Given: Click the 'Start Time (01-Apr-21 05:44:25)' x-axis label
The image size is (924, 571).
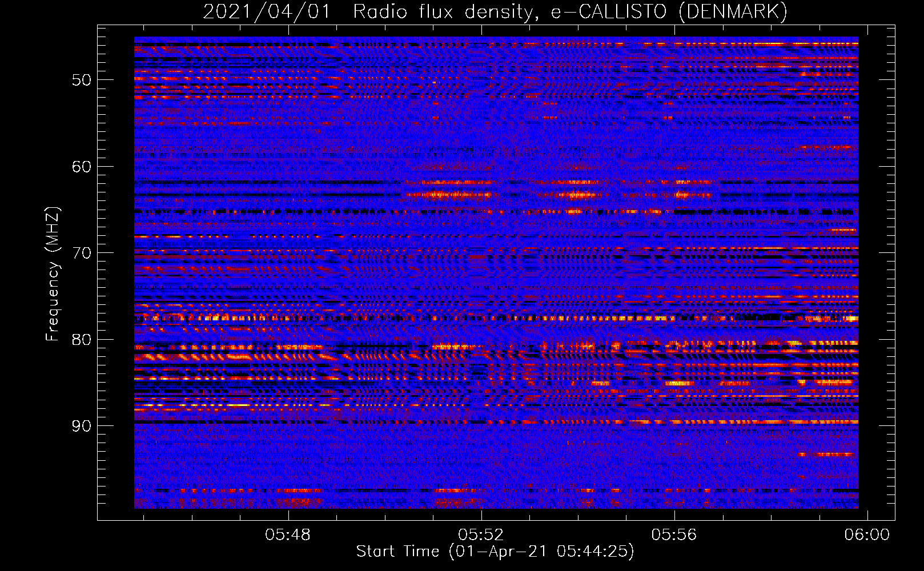Looking at the screenshot, I should (495, 552).
